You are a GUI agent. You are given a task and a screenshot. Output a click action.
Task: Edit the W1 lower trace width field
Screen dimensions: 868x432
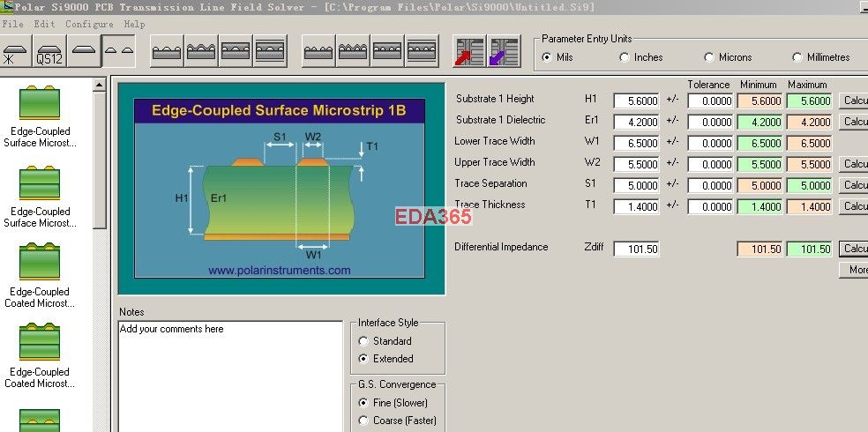(x=636, y=143)
